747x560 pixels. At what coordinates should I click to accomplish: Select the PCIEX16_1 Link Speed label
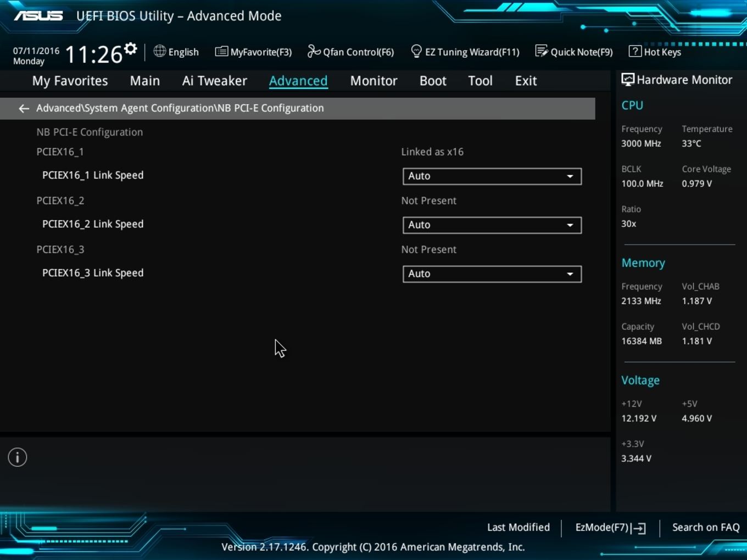(93, 175)
